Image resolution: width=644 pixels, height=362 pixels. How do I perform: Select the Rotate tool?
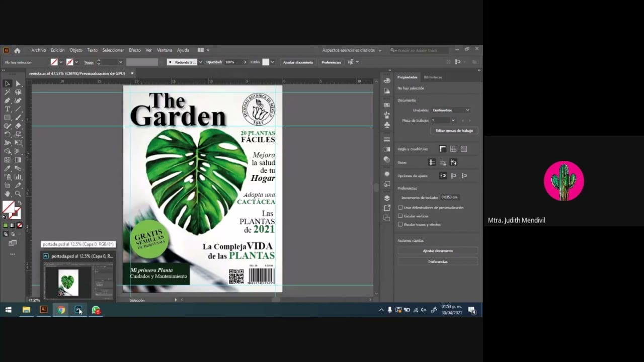pos(7,135)
